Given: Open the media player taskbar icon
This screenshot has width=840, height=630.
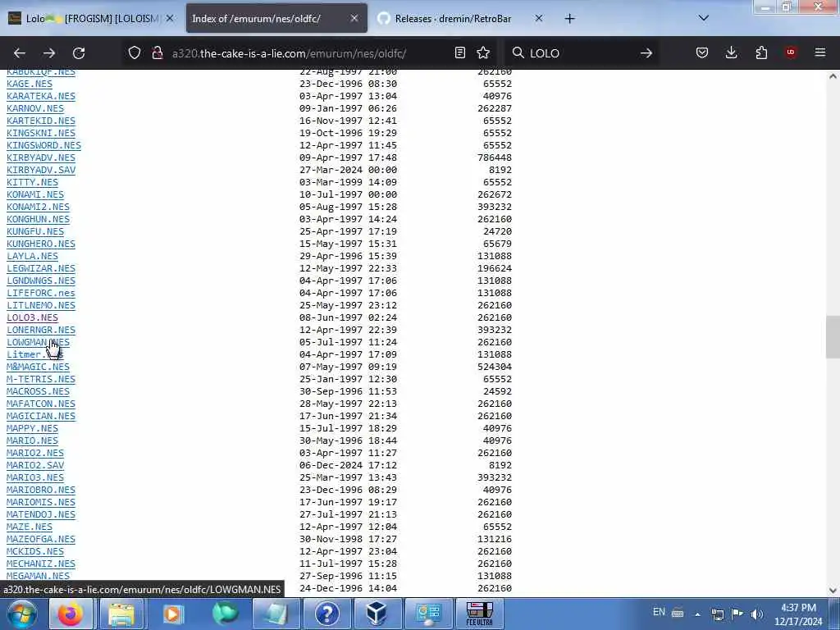Looking at the screenshot, I should [172, 614].
